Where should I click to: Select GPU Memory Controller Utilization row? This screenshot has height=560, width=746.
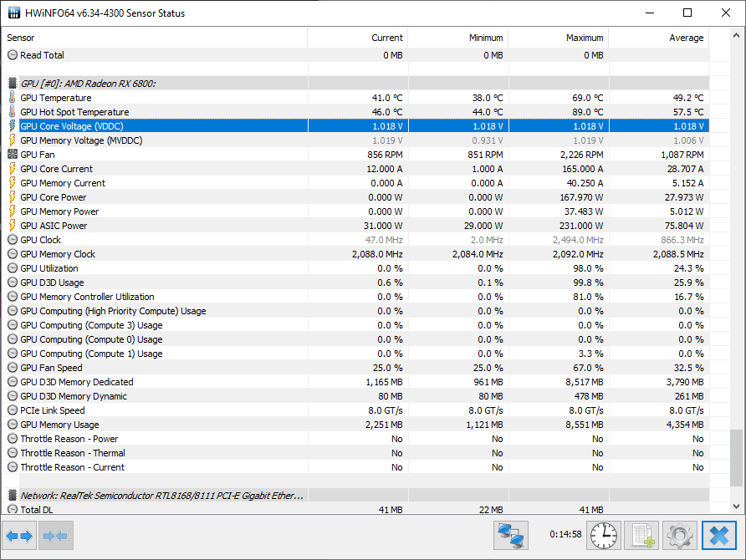[355, 297]
